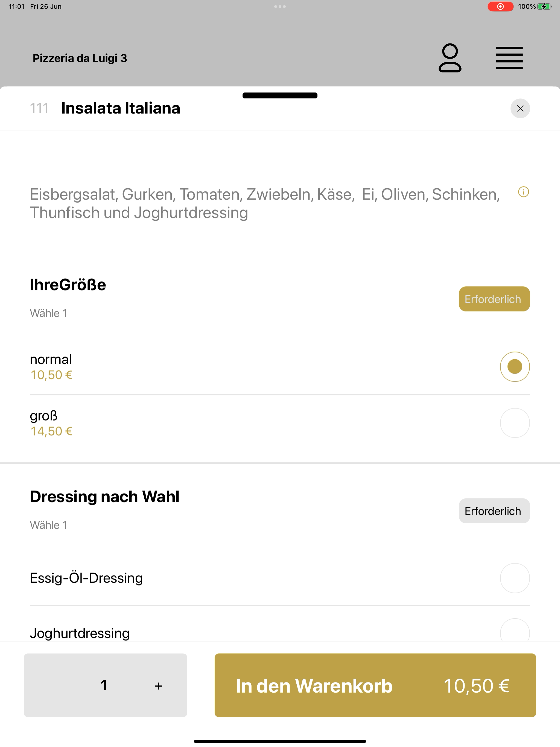Tap the gray Erforderlich badge for dressing
Viewport: 560px width, 747px height.
tap(494, 511)
